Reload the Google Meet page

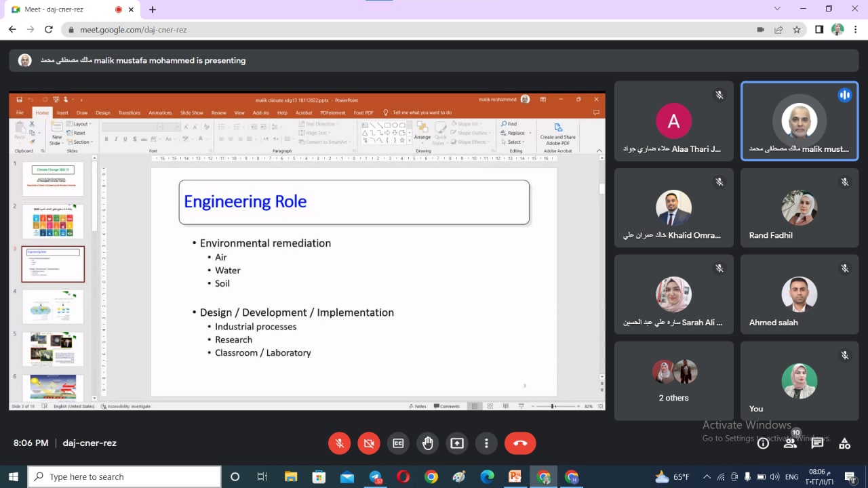point(48,30)
